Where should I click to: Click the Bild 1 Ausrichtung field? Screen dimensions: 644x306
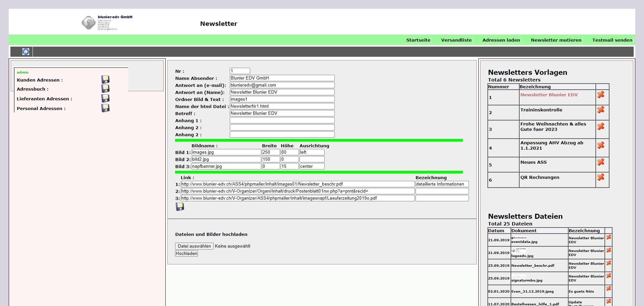(312, 152)
